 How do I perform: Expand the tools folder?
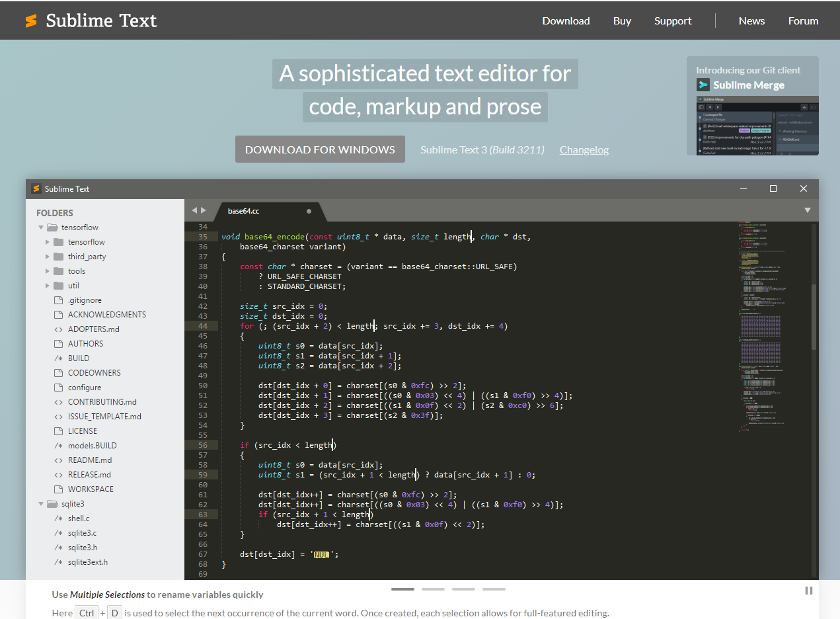click(x=48, y=271)
